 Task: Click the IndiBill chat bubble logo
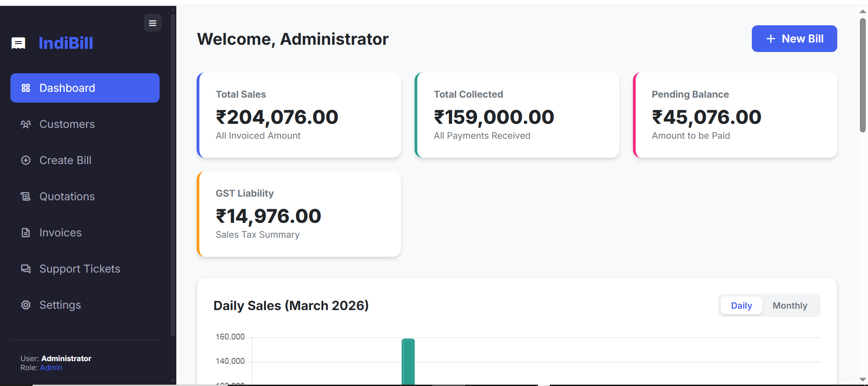click(18, 43)
